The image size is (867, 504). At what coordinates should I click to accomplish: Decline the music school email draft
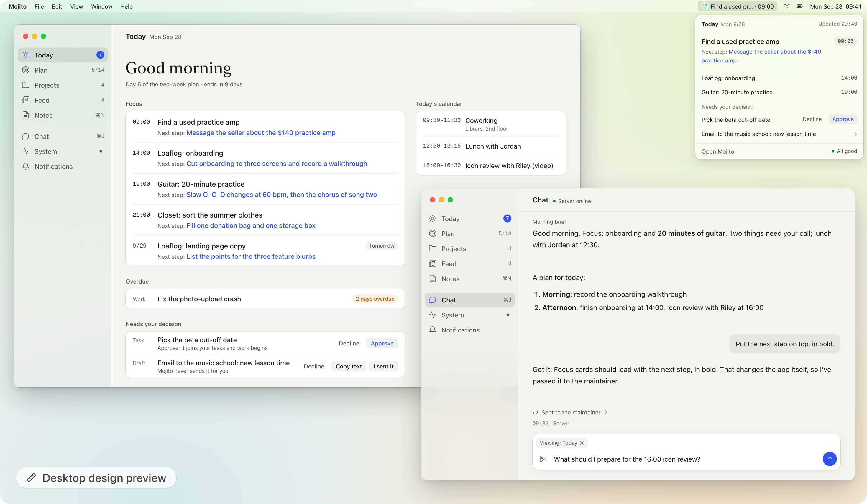pyautogui.click(x=314, y=366)
